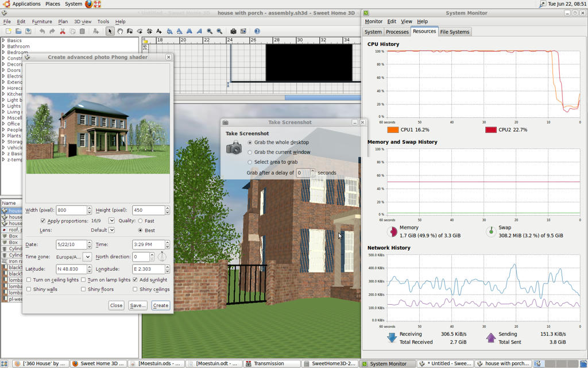
Task: Zoom in on the plan with the magnifier
Action: [210, 31]
